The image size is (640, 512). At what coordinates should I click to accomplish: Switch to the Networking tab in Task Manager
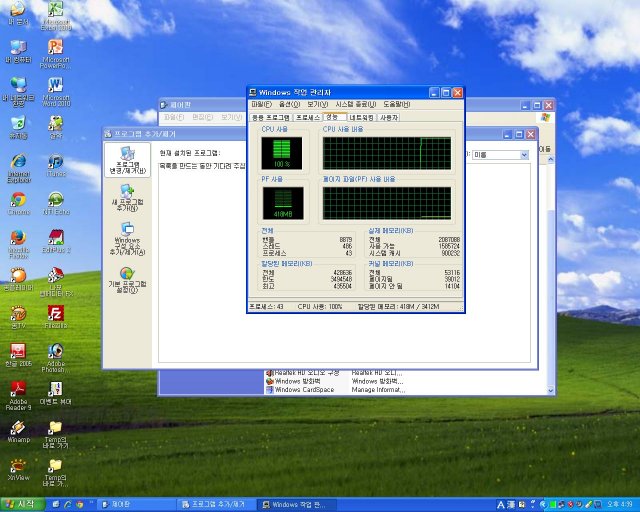(x=361, y=118)
